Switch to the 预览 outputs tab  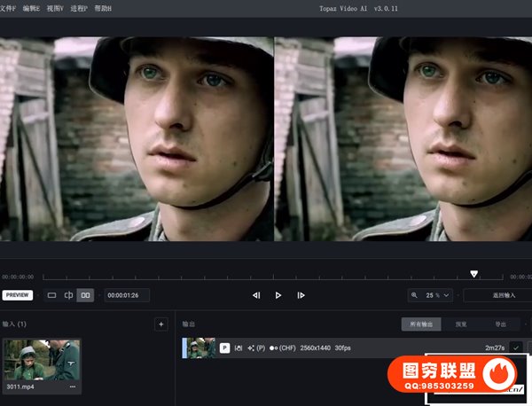(x=461, y=324)
